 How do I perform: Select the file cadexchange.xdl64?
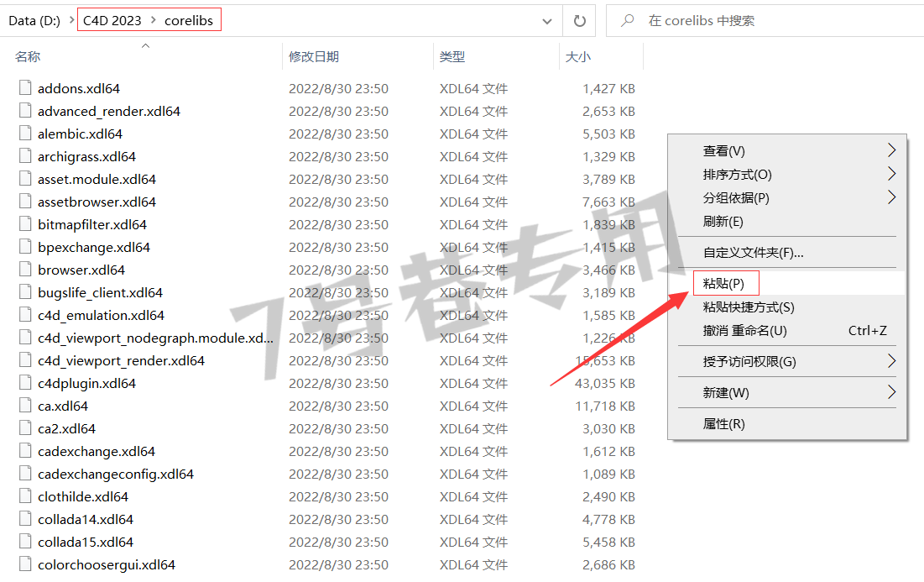[96, 451]
